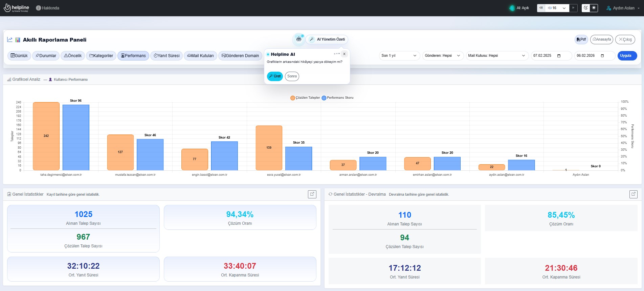644x291 pixels.
Task: Open the three-dots menu in Helpline AI popup
Action: click(336, 54)
